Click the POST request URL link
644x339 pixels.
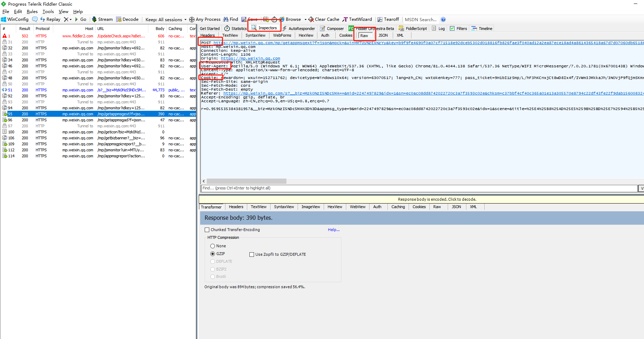pos(428,43)
